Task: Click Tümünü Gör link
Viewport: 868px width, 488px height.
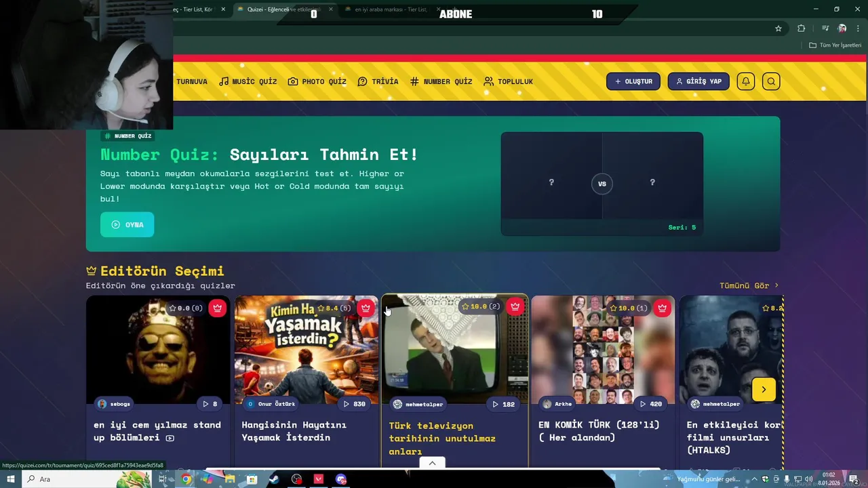Action: [x=749, y=285]
